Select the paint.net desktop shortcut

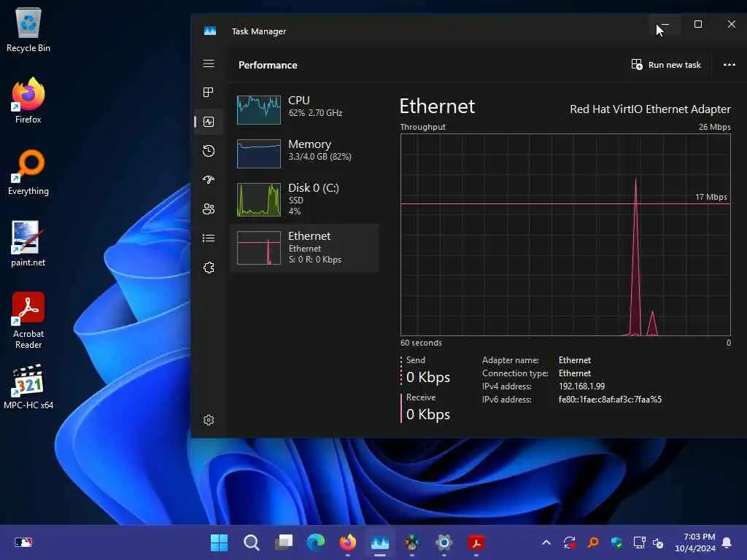click(28, 244)
